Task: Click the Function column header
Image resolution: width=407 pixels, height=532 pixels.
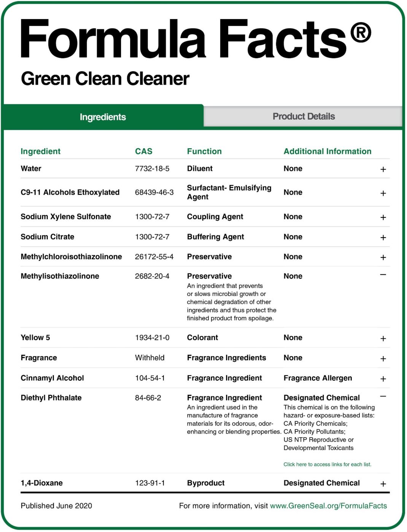Action: (x=204, y=151)
